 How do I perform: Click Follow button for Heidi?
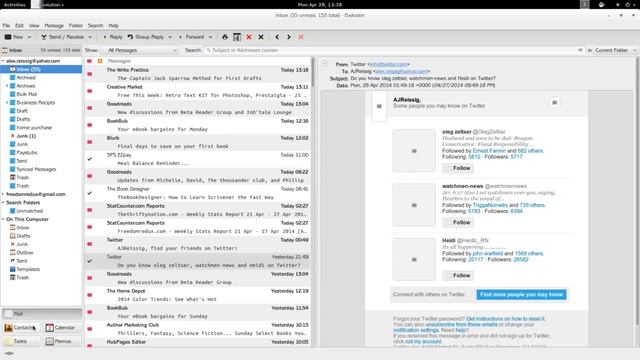[x=458, y=276]
